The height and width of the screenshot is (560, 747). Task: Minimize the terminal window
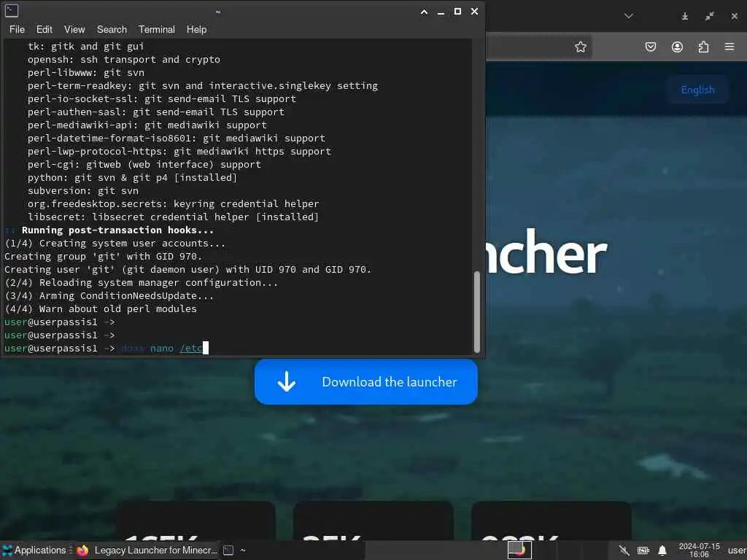point(441,12)
